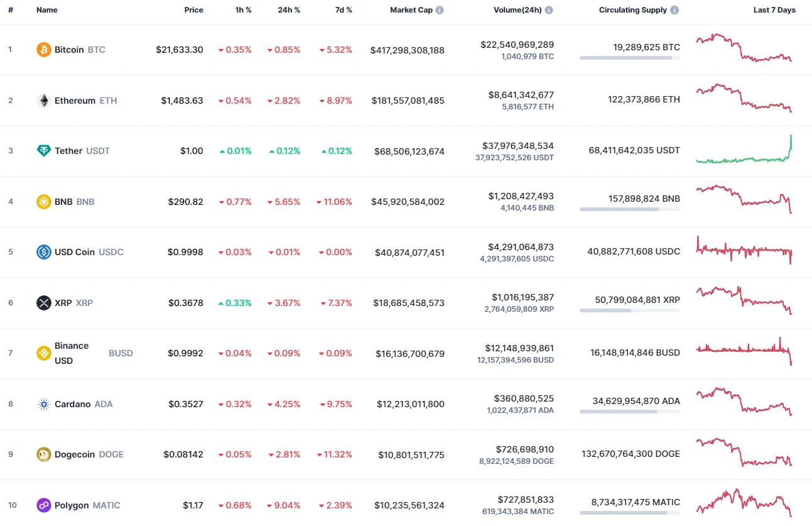
Task: Sort the table by 7d % column
Action: tap(344, 10)
